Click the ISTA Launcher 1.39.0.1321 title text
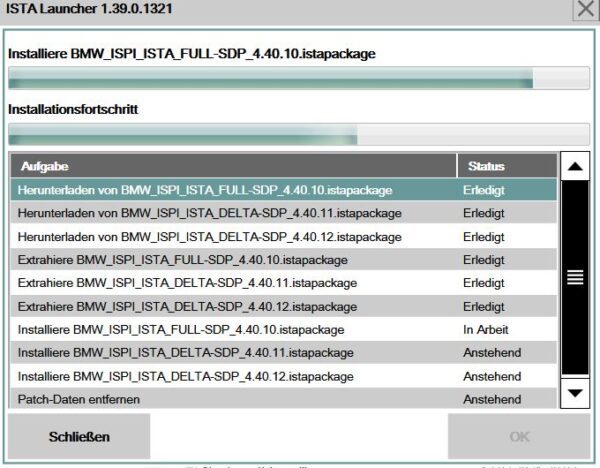 89,8
